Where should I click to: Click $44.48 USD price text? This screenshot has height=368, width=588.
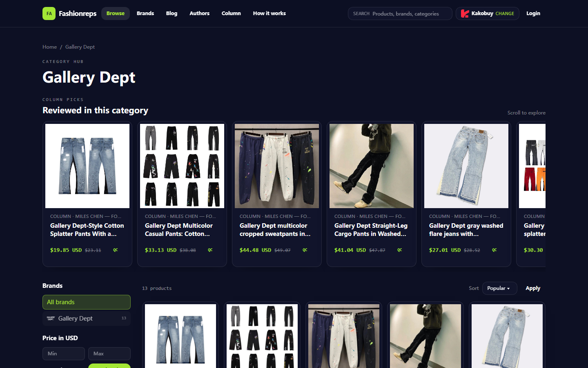(x=255, y=250)
